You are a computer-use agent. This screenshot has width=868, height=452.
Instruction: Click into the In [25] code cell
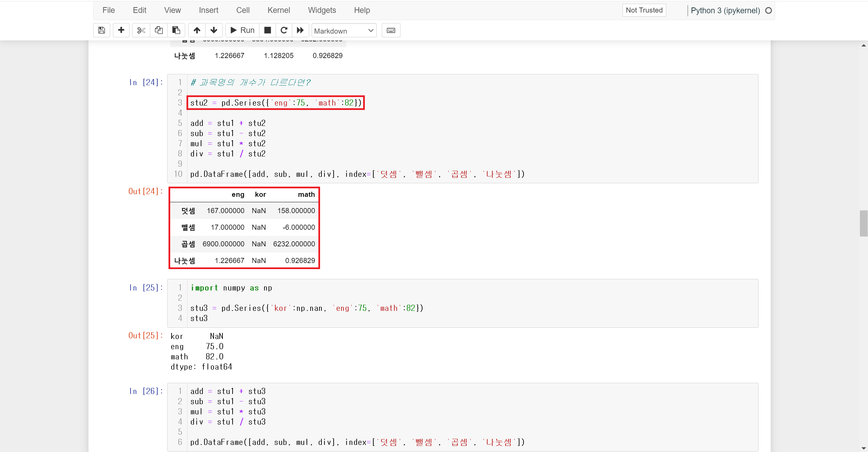pyautogui.click(x=441, y=303)
